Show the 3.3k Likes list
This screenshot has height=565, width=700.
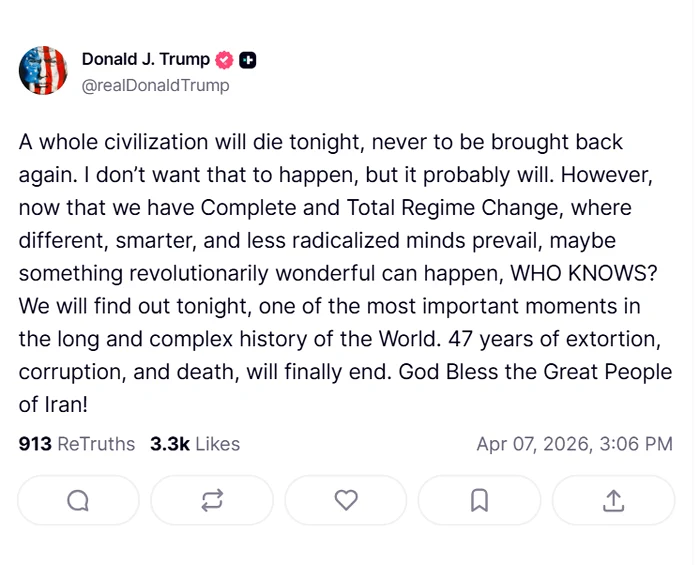tap(195, 444)
